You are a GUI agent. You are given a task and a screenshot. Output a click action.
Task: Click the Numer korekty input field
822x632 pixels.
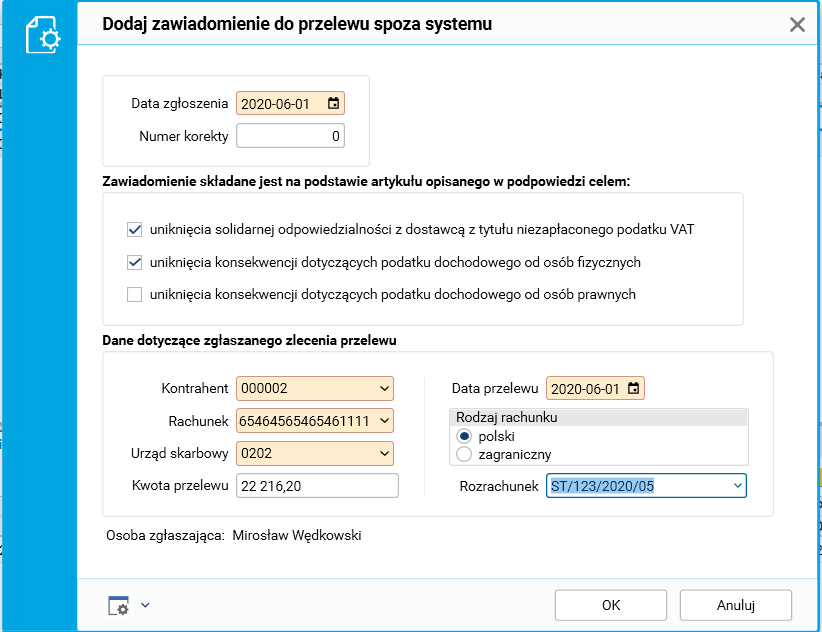(290, 136)
